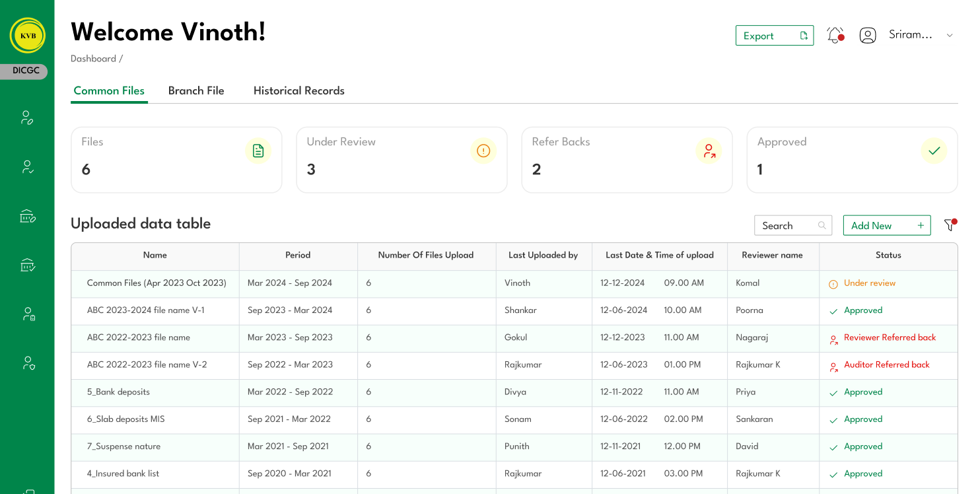Click the magnifier icon in Search box
The image size is (980, 494).
tap(822, 225)
